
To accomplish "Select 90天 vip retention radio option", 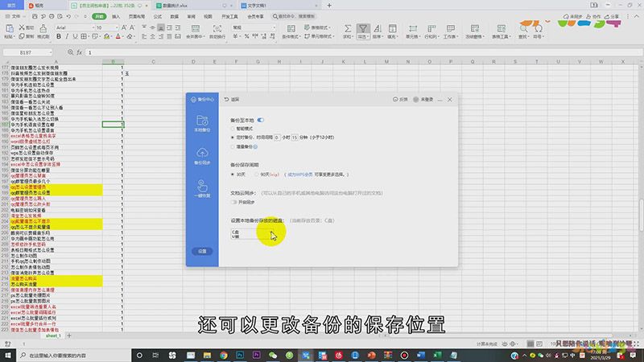I will pyautogui.click(x=257, y=175).
